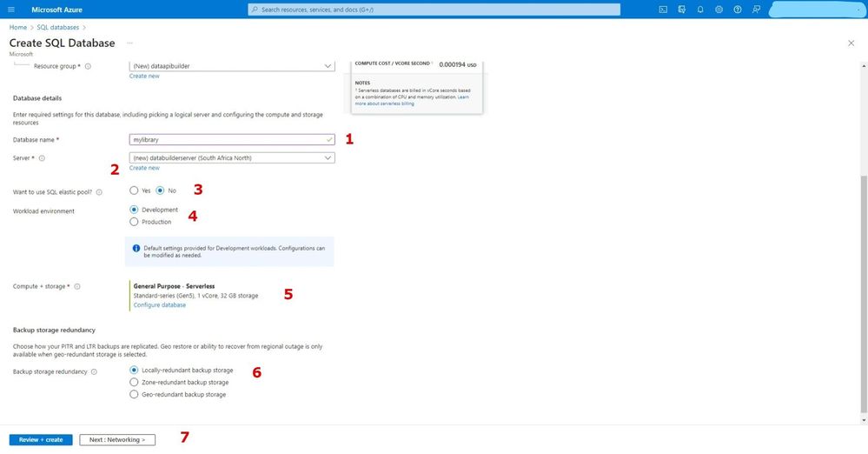Open help and support question icon
The image size is (868, 454).
[738, 10]
